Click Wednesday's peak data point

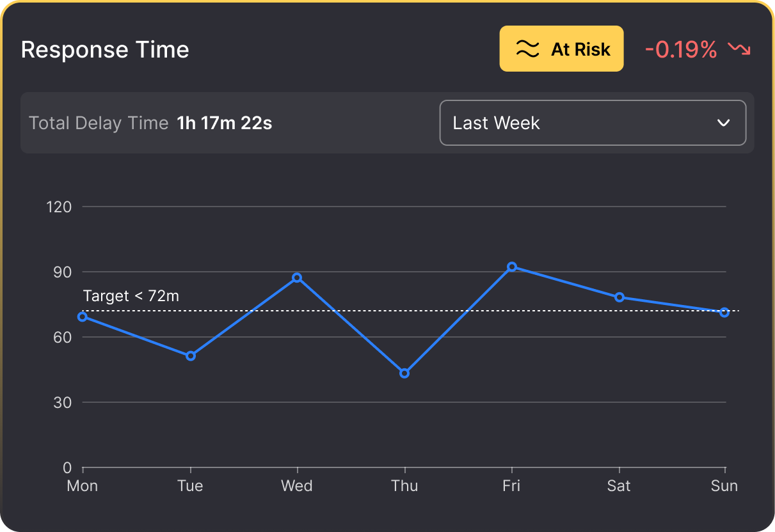tap(297, 277)
